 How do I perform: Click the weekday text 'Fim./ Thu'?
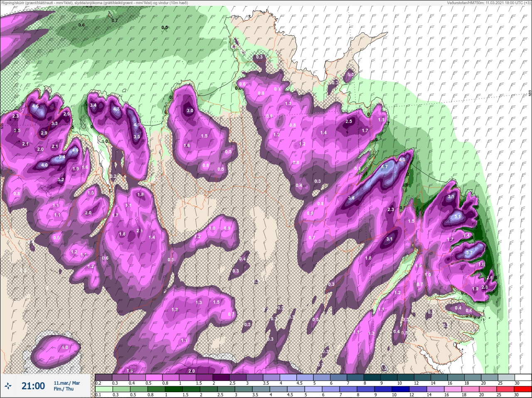(x=64, y=389)
